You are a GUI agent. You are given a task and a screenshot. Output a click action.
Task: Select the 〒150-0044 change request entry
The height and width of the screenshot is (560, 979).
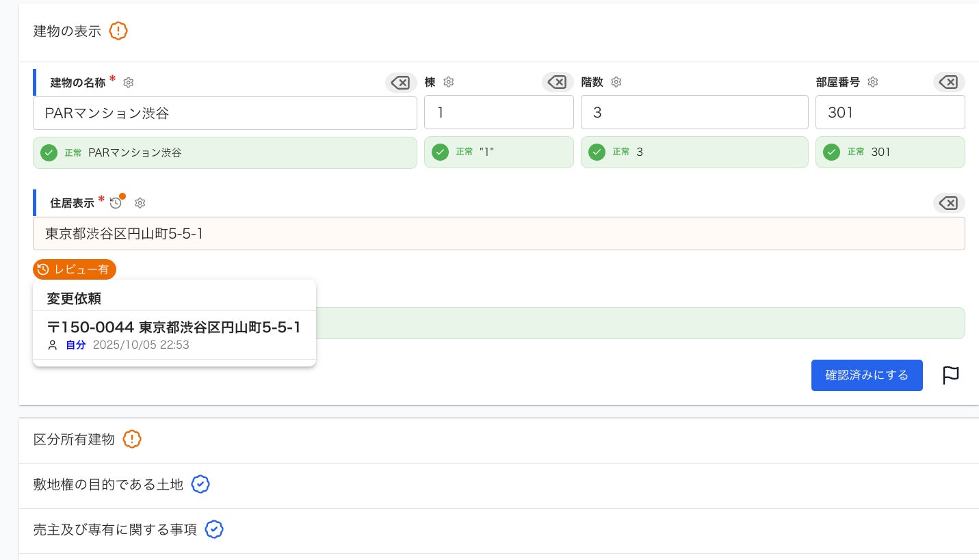click(174, 334)
